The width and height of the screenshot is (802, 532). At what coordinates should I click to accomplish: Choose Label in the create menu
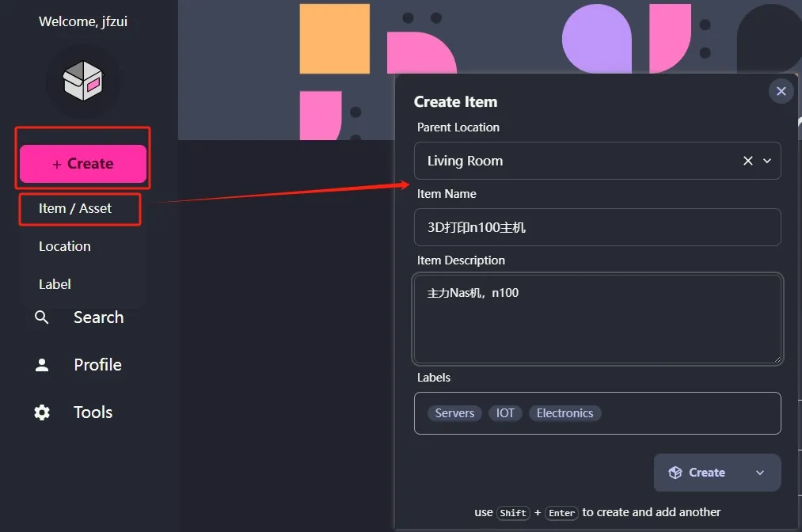55,284
